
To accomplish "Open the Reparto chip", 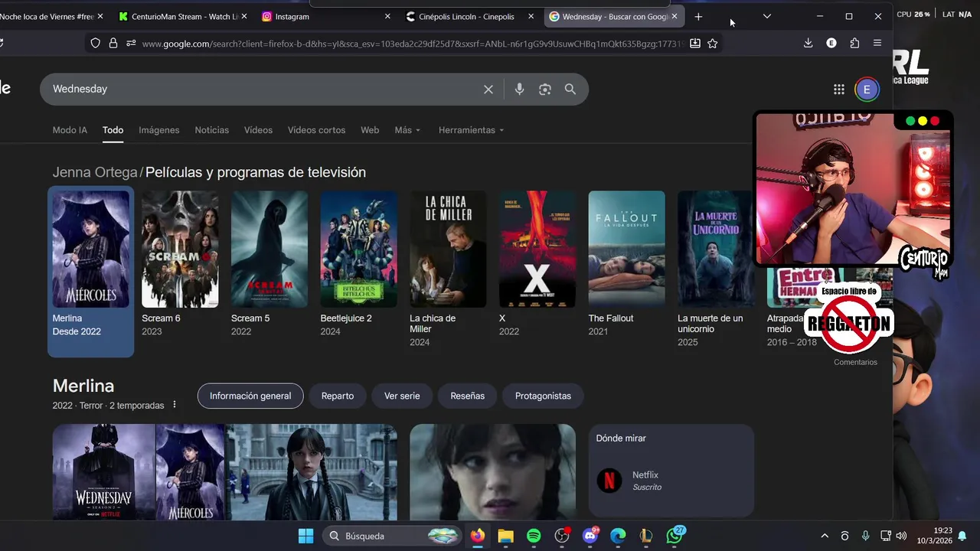I will click(338, 396).
